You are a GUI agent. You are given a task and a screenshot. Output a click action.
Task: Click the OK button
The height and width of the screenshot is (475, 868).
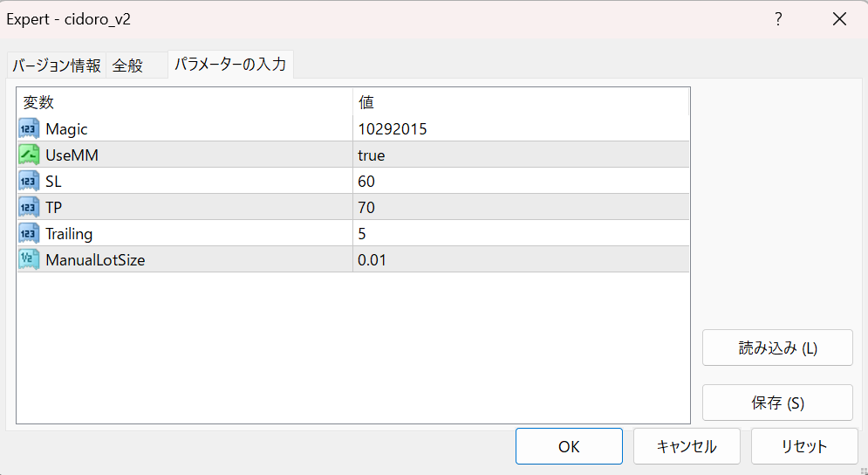click(569, 446)
